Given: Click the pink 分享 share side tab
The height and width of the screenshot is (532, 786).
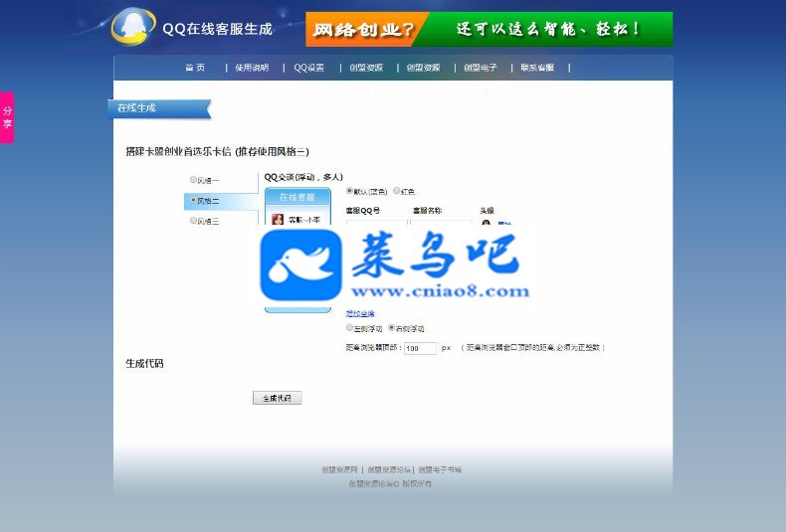Looking at the screenshot, I should coord(7,117).
